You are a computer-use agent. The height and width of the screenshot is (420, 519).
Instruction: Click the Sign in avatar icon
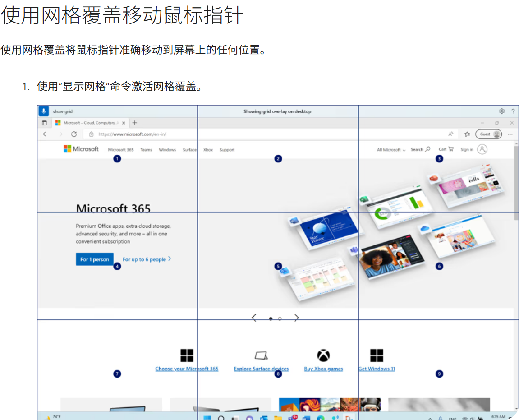pyautogui.click(x=482, y=149)
